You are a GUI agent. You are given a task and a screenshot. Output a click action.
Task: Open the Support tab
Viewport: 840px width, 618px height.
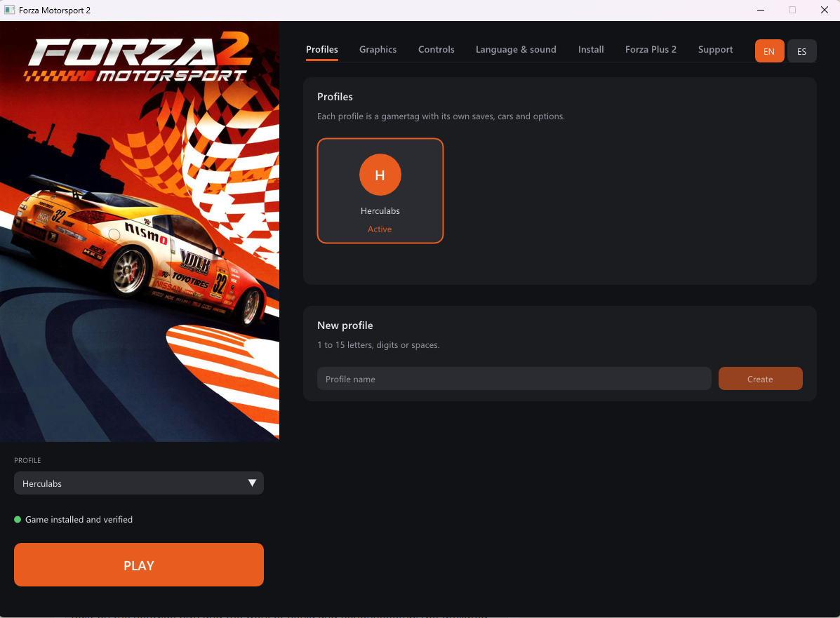pos(715,49)
